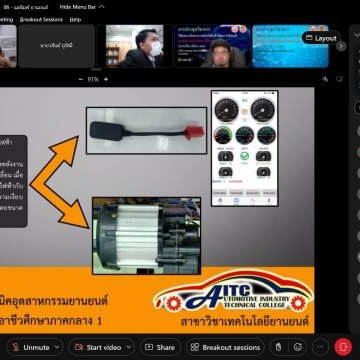Collapse the menu bar with Hide Menu Bar

pos(82,7)
